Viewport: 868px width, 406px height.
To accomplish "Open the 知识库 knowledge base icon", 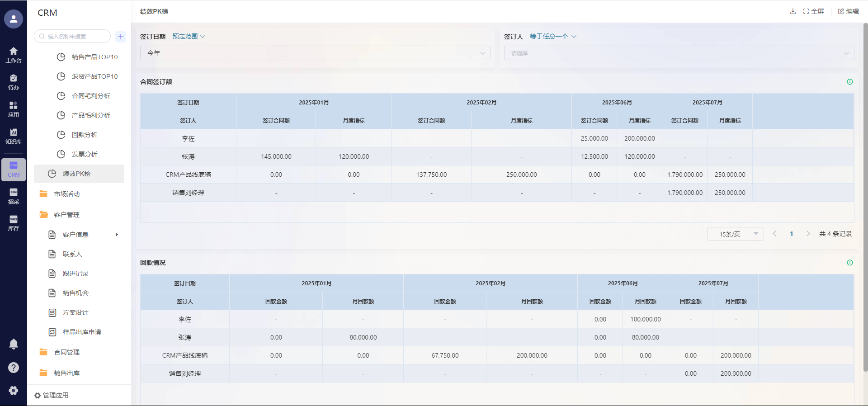I will [14, 136].
